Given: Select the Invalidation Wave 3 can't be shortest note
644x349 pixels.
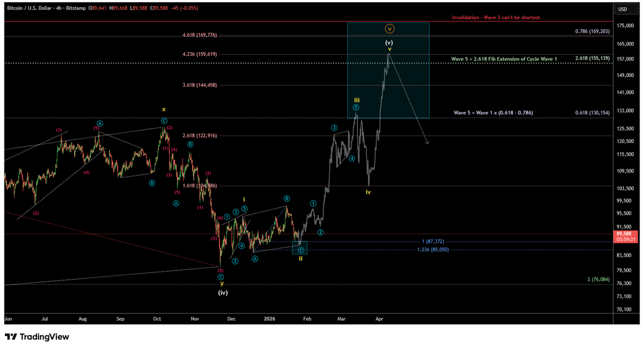Looking at the screenshot, I should click(496, 17).
